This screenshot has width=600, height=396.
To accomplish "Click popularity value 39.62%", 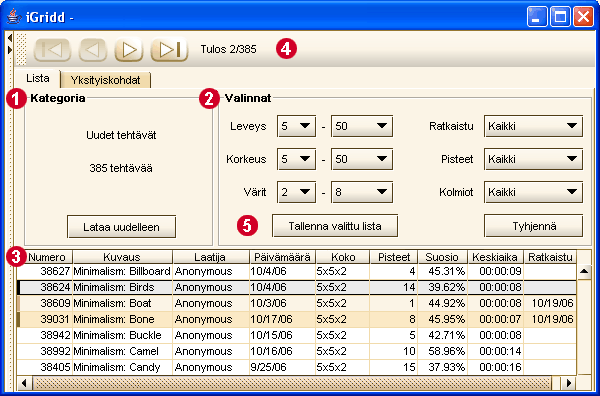I will 442,287.
